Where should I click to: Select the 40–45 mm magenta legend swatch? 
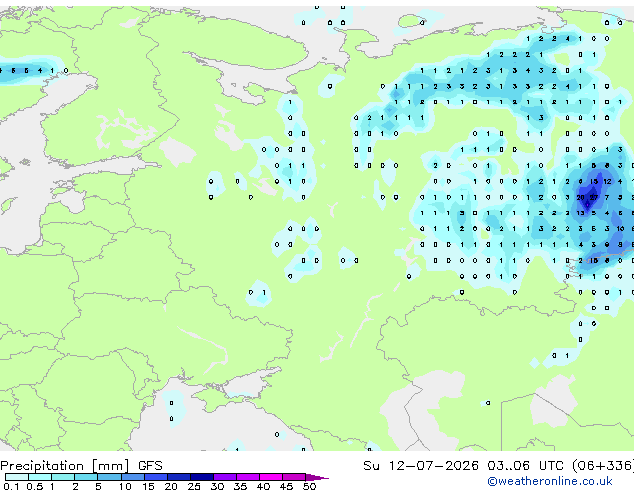click(271, 477)
